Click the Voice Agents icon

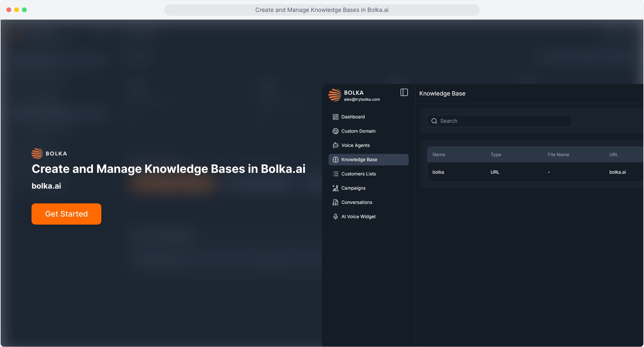click(x=336, y=145)
